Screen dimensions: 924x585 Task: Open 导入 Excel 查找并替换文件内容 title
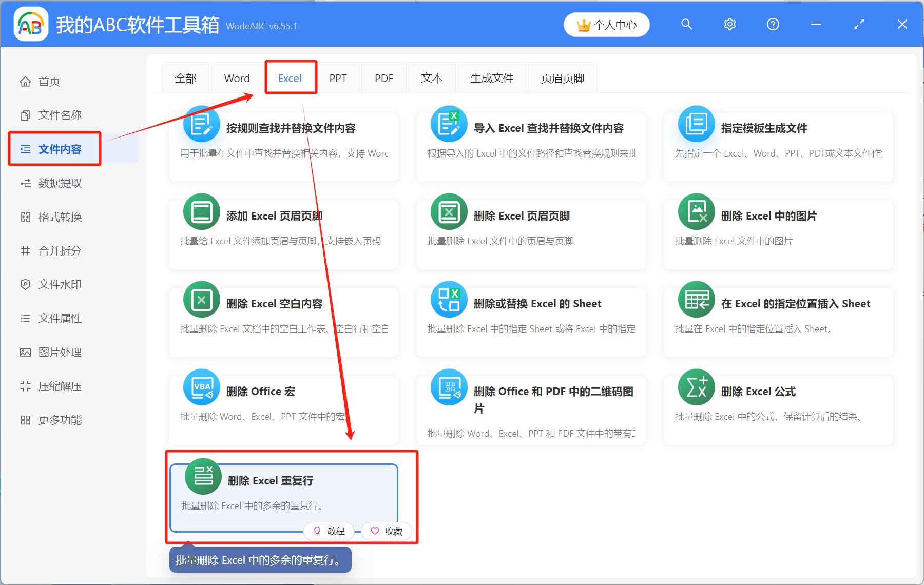pos(549,128)
